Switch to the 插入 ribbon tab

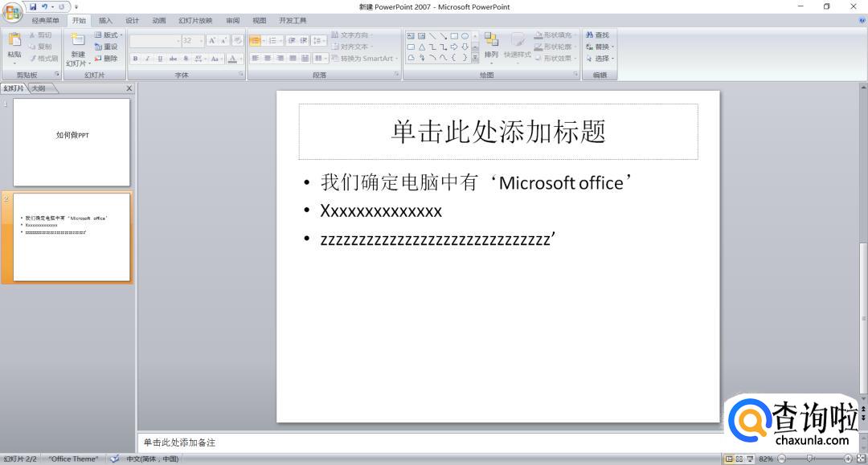pos(105,20)
